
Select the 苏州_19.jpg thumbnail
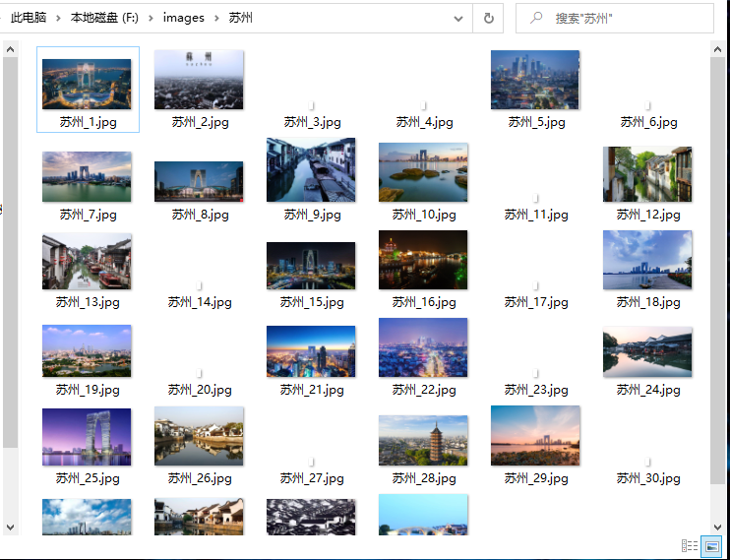87,350
